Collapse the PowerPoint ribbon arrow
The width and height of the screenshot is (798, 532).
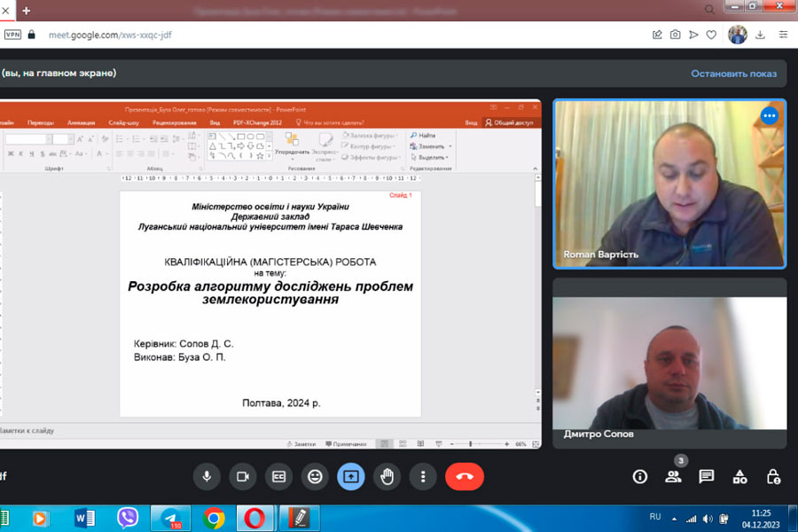pos(535,168)
